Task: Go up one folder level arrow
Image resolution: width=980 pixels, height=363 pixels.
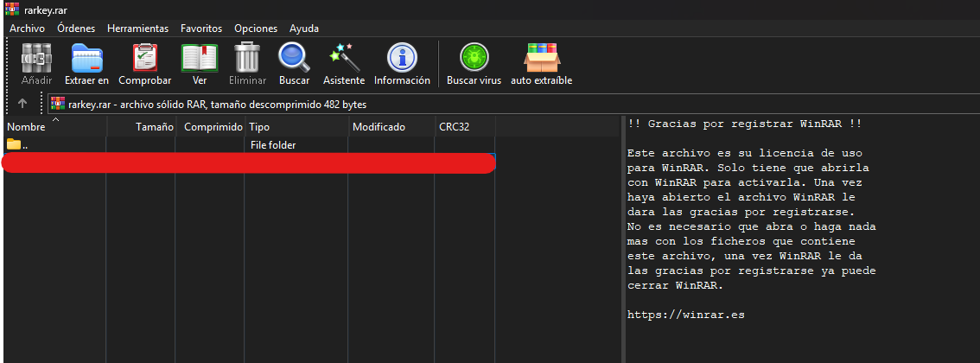Action: pyautogui.click(x=22, y=104)
